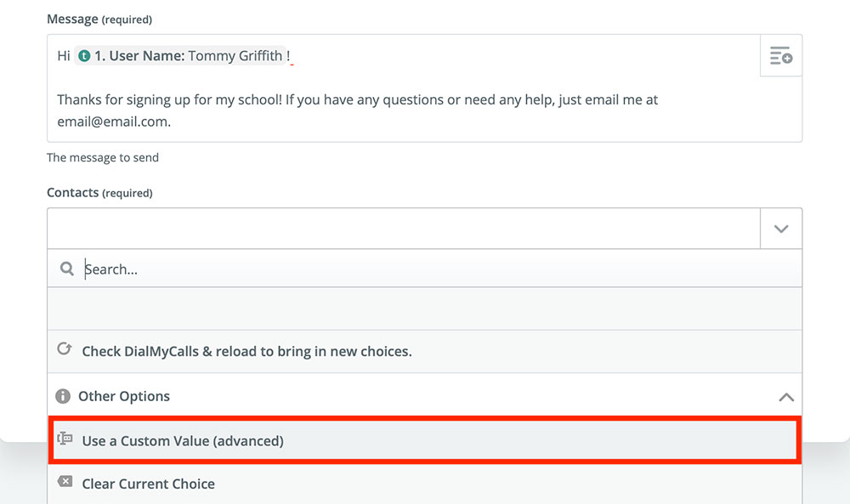Click the email@email.com text in the message
850x504 pixels.
[x=112, y=122]
